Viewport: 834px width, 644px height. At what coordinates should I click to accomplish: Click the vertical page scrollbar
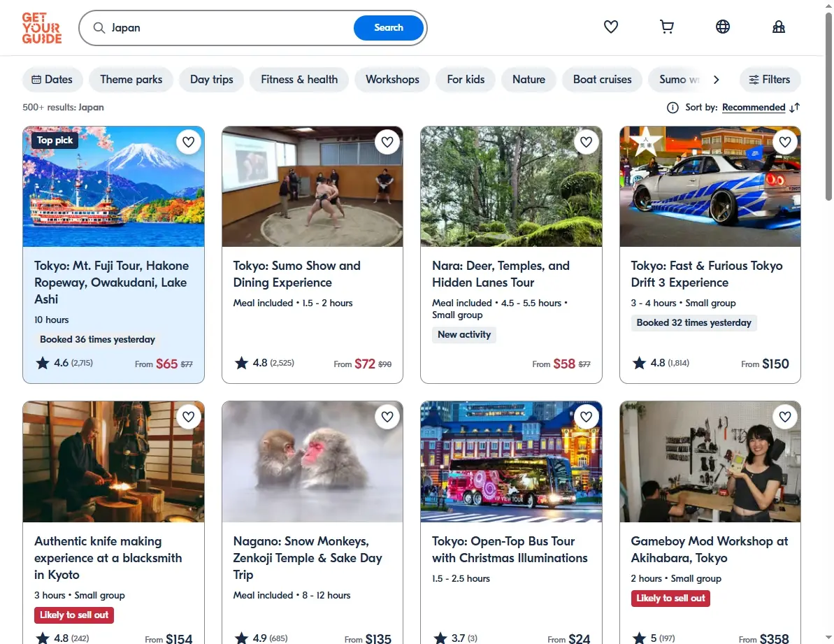pyautogui.click(x=828, y=106)
